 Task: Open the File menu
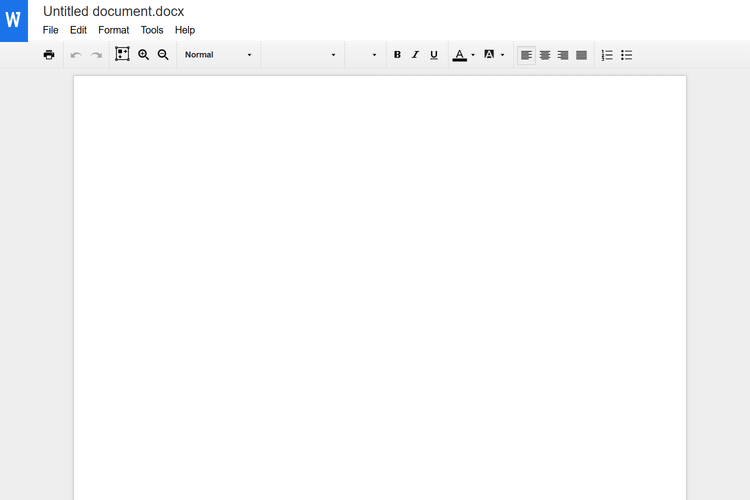pos(50,30)
